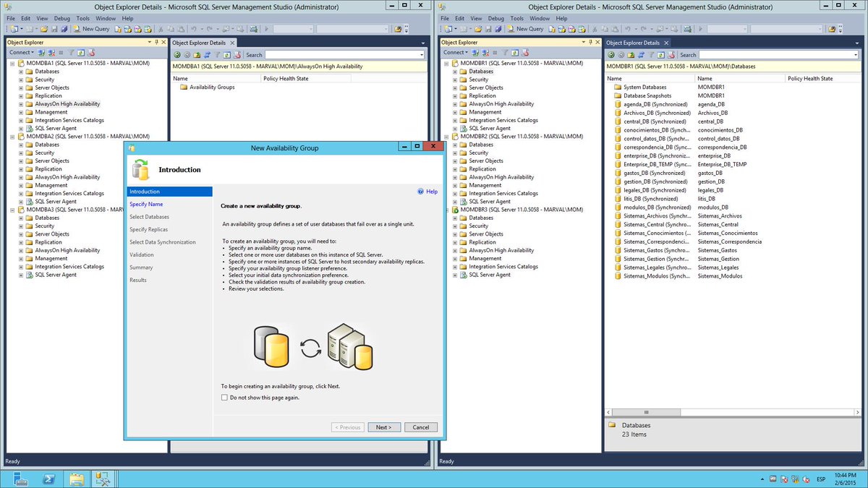
Task: Click Synchronize icon in left Details toolbar
Action: (x=207, y=54)
